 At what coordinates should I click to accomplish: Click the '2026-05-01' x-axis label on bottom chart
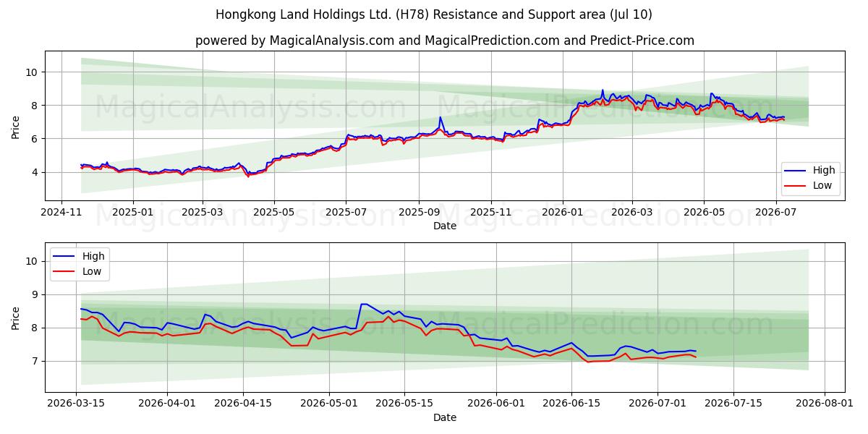pos(328,405)
